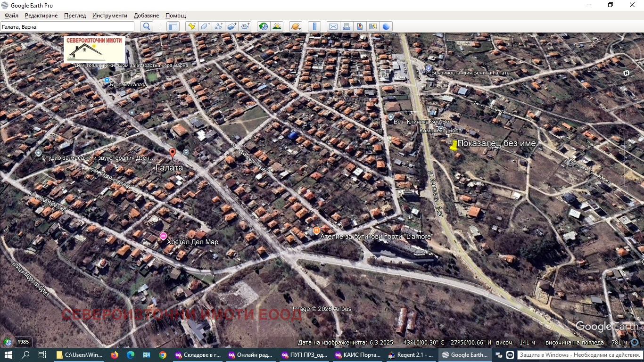Email the current view
This screenshot has height=362, width=644.
(333, 26)
